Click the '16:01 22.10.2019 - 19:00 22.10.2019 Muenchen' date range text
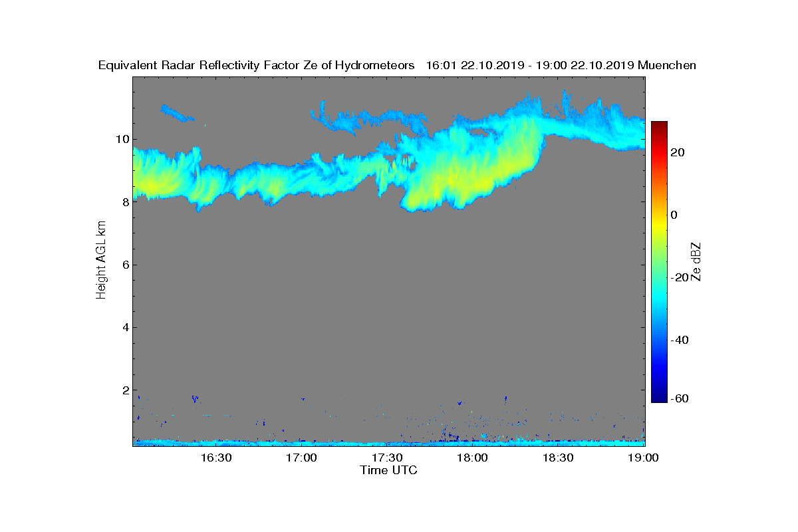Image resolution: width=798 pixels, height=532 pixels. 561,65
